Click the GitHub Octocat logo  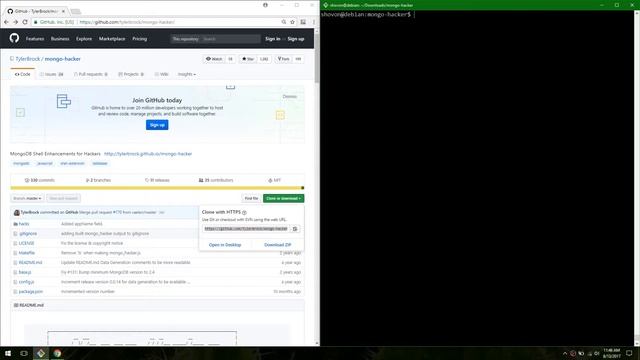(x=14, y=38)
